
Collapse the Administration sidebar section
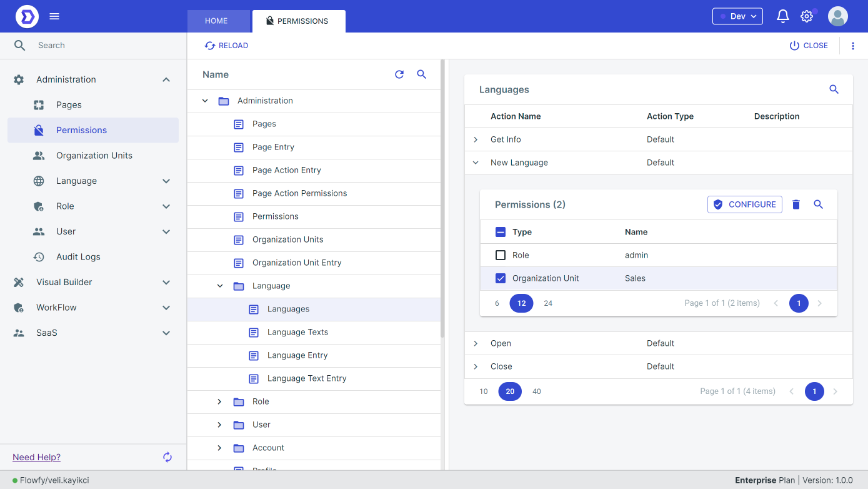[166, 79]
